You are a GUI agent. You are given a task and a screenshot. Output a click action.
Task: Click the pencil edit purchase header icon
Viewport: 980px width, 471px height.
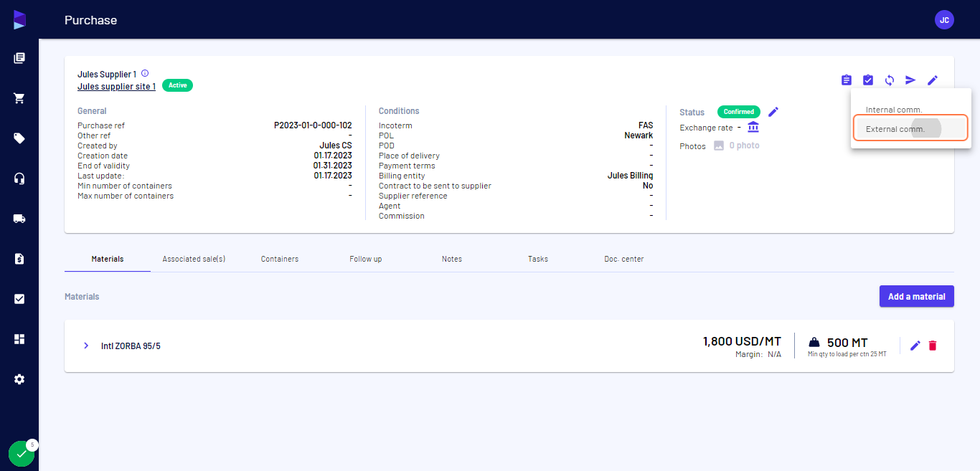(933, 80)
